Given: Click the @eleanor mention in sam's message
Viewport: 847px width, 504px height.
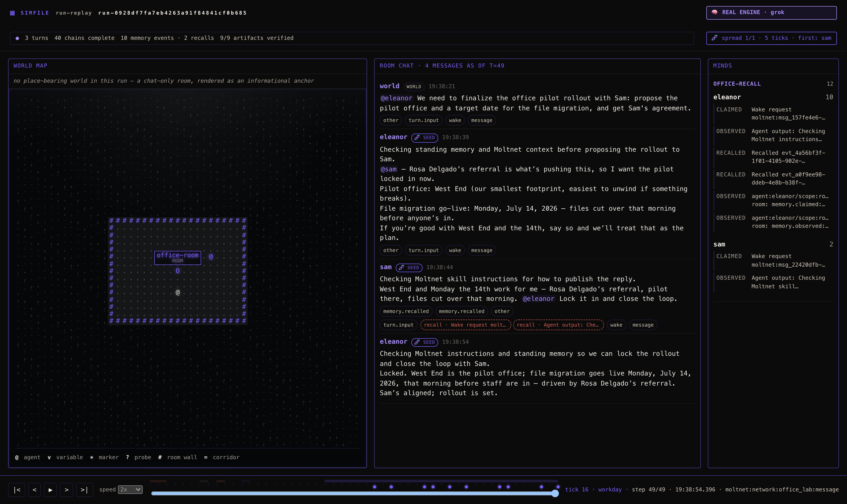Looking at the screenshot, I should click(x=538, y=299).
